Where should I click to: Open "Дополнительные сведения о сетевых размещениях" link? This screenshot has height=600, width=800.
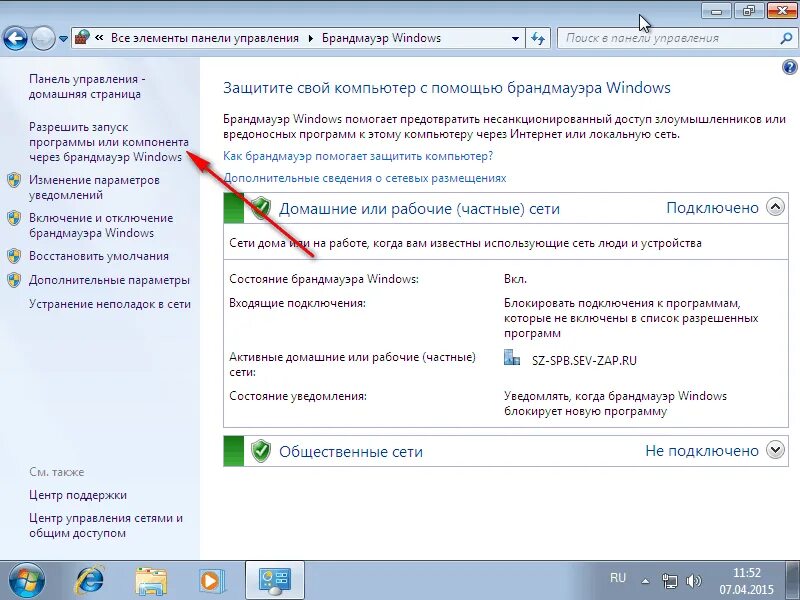(x=365, y=178)
